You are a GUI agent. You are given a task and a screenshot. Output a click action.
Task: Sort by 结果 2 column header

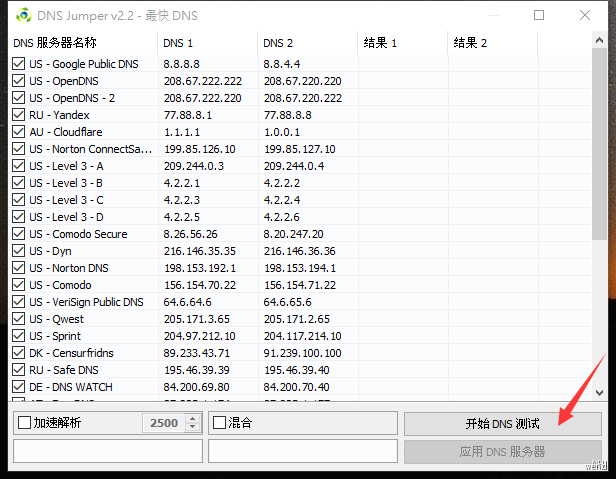pos(493,43)
